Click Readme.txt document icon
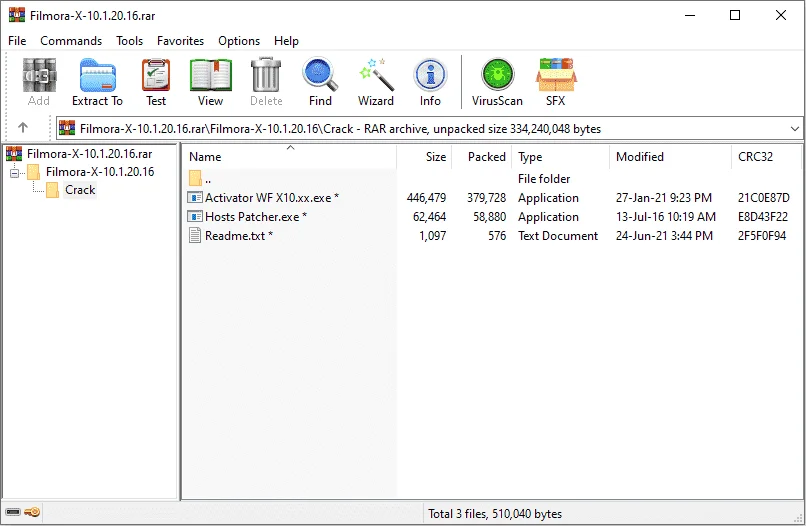Screen dimensions: 806x526 tap(195, 235)
